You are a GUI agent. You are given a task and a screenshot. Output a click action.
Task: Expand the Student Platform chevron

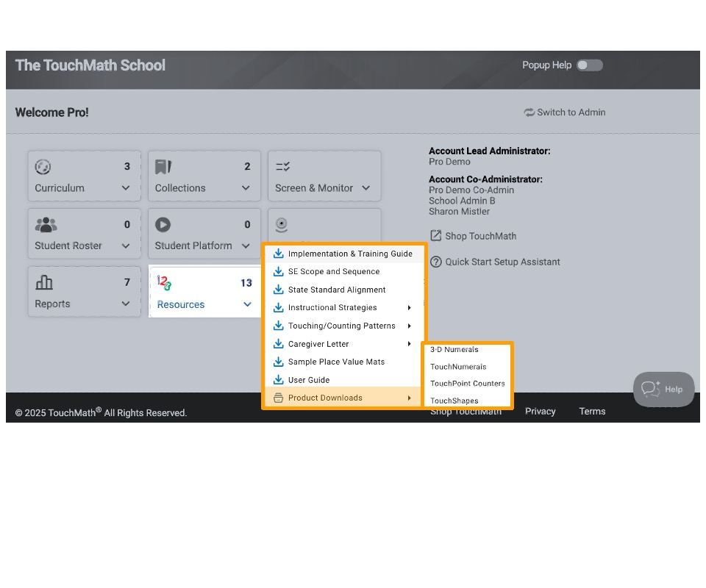pyautogui.click(x=246, y=246)
